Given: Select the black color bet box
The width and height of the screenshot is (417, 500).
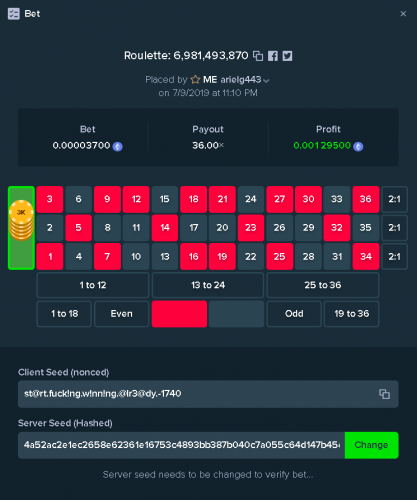Looking at the screenshot, I should pos(237,314).
